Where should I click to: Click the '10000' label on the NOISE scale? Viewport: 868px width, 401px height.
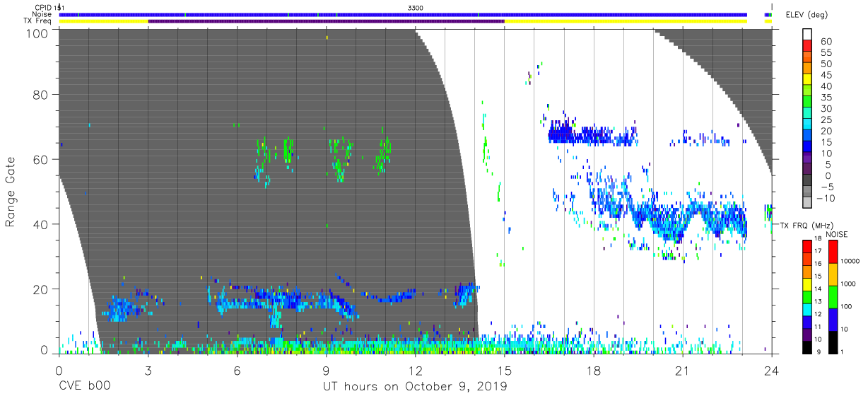pos(849,260)
